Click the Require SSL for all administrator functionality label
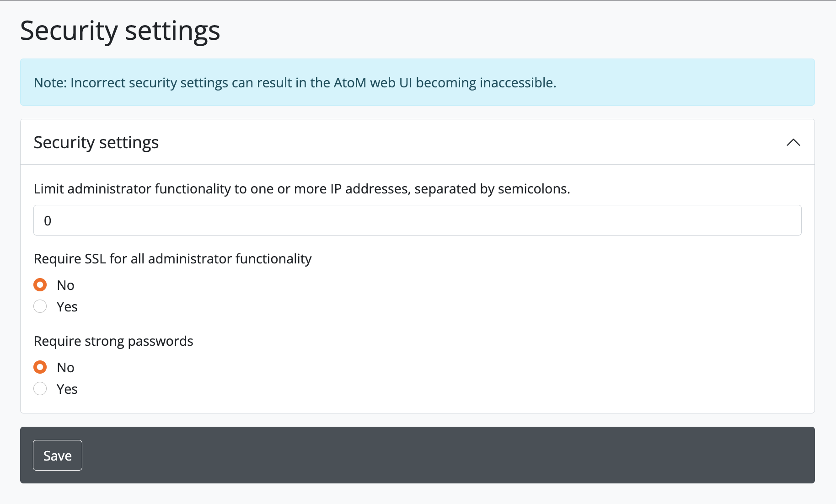The height and width of the screenshot is (504, 836). (172, 259)
